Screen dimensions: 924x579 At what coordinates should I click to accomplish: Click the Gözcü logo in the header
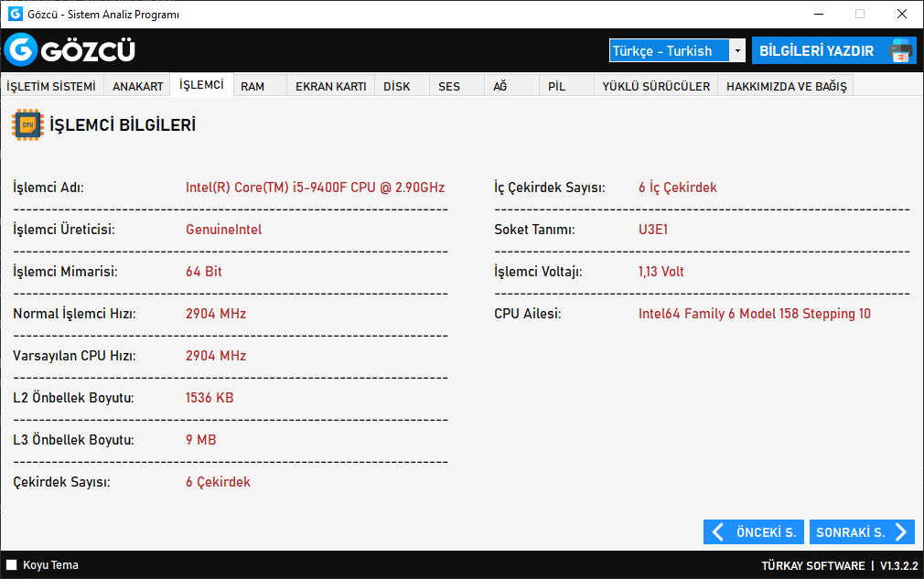coord(70,50)
